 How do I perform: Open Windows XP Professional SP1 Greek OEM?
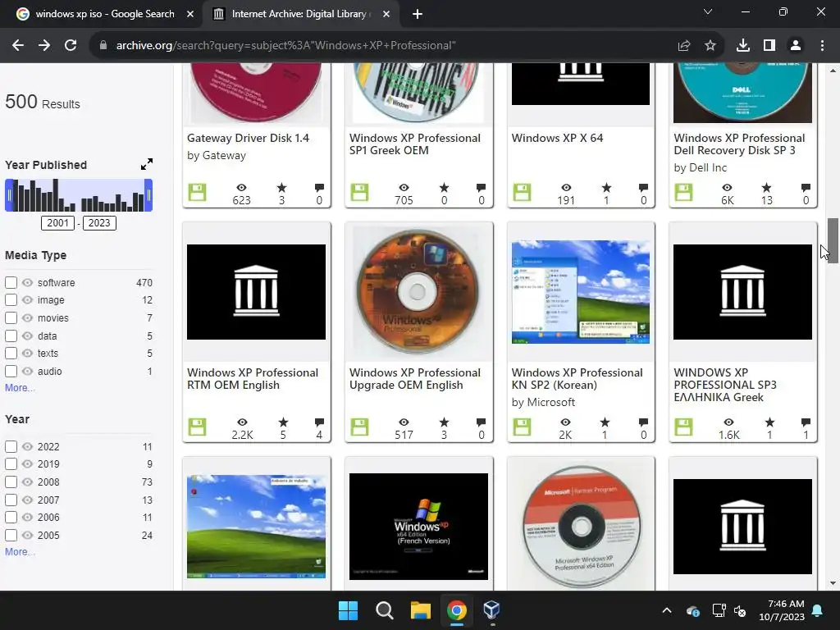pyautogui.click(x=414, y=144)
